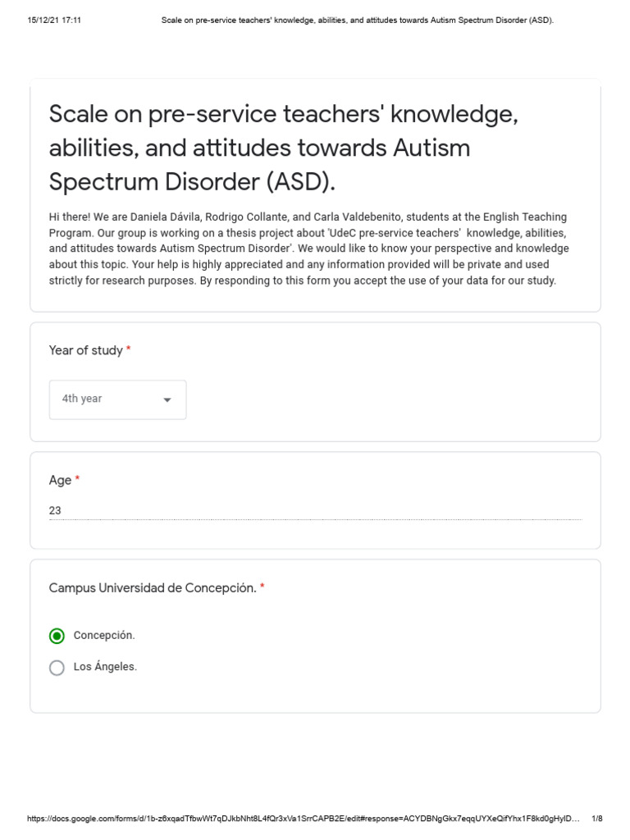630x840 pixels.
Task: Open the docs.google.com URL in footer
Action: point(304,819)
